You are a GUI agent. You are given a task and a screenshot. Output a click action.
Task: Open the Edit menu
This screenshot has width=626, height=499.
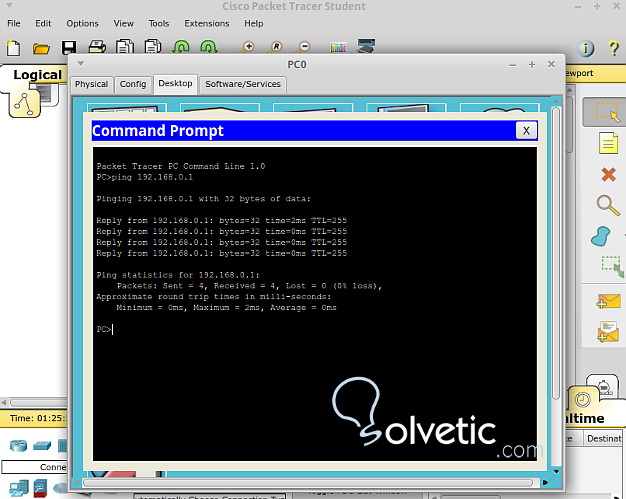(x=43, y=24)
